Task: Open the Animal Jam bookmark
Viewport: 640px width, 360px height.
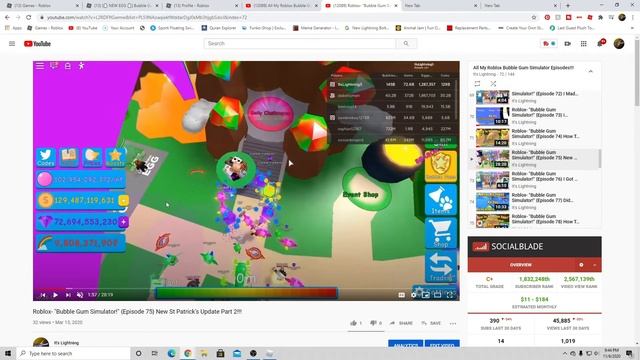Action: 418,28
